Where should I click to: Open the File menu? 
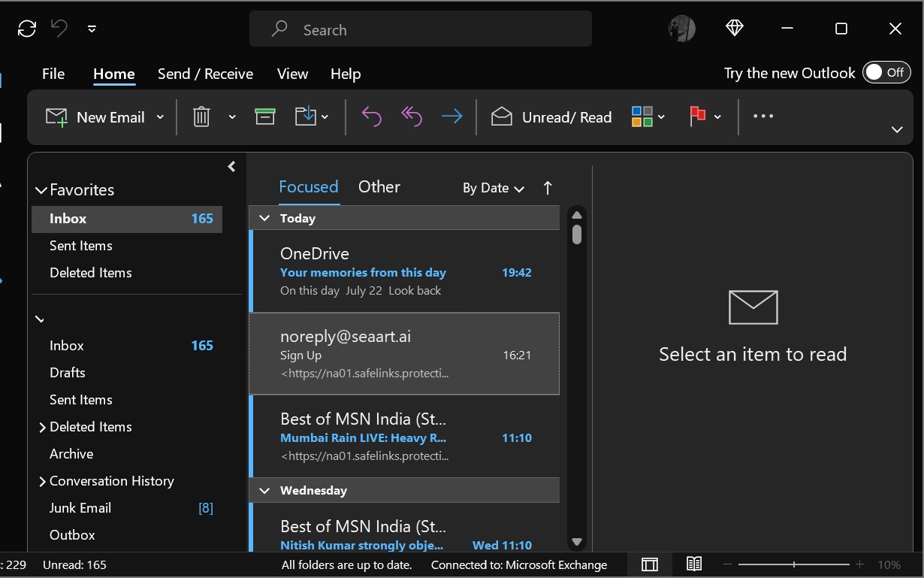coord(53,74)
